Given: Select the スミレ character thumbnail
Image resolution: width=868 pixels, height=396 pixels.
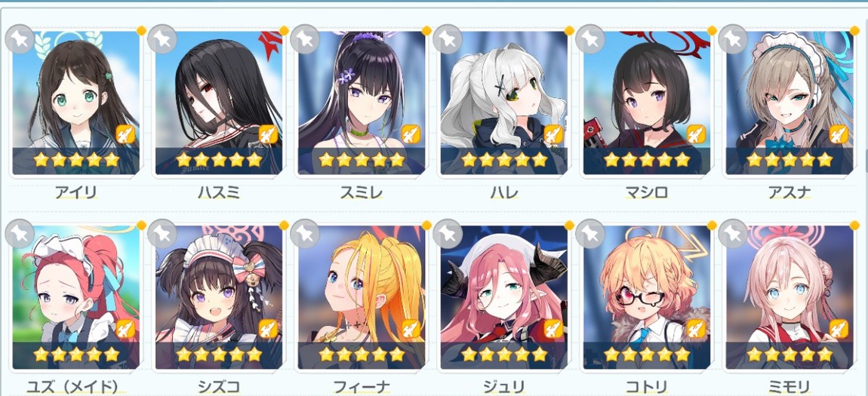Looking at the screenshot, I should point(362,103).
